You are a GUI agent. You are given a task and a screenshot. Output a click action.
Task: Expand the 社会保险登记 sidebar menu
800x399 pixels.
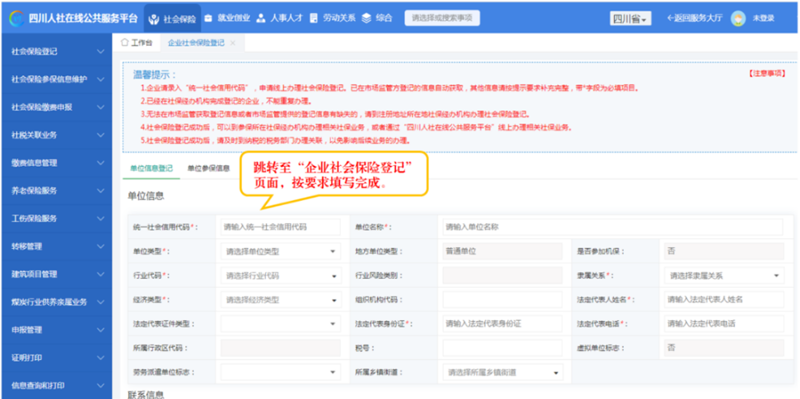pyautogui.click(x=57, y=52)
